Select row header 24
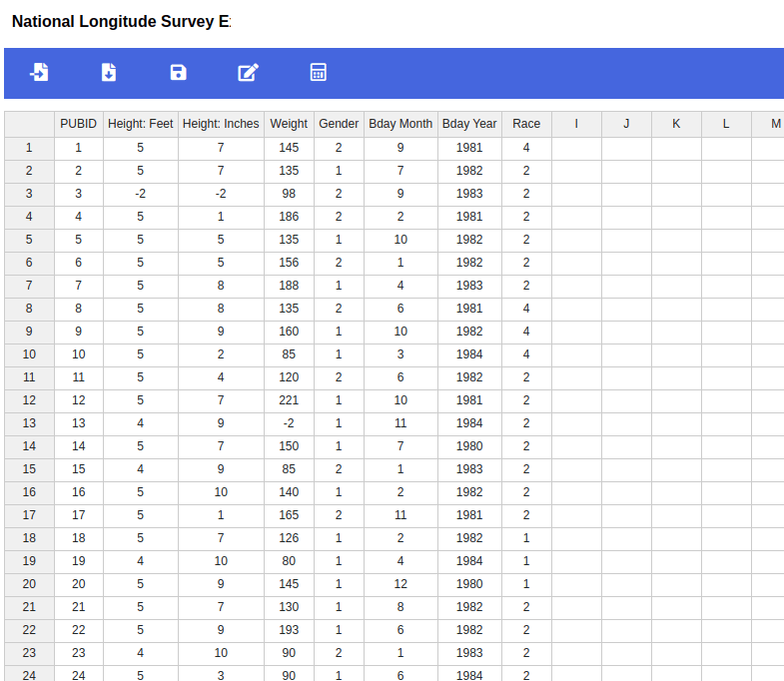The height and width of the screenshot is (681, 784). click(x=29, y=674)
